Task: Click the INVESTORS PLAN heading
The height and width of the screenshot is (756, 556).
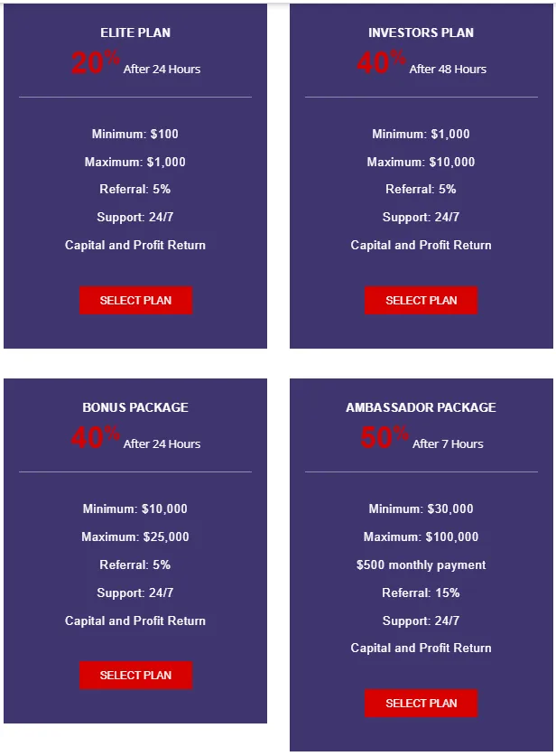Action: pyautogui.click(x=421, y=33)
